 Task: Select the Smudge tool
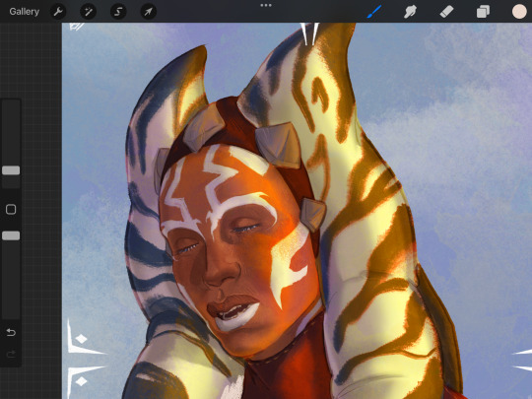click(x=410, y=12)
